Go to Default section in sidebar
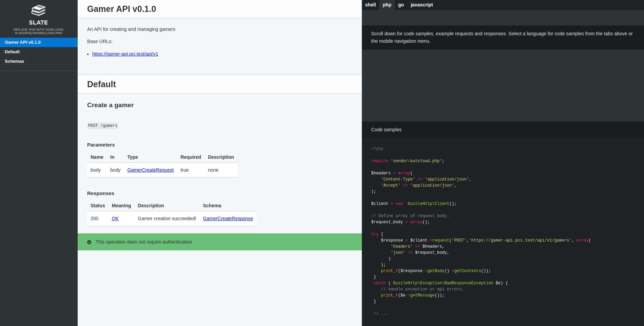Screen dimensions: 644x326 pos(39,52)
